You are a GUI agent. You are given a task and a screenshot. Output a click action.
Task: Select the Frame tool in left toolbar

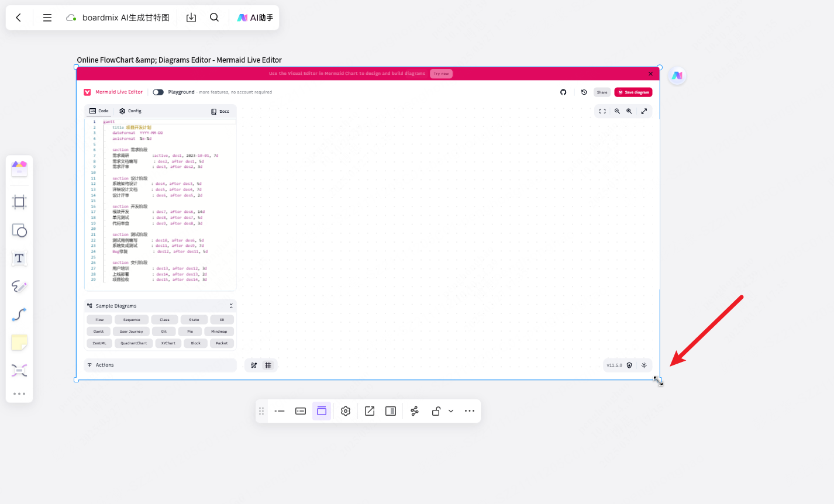(x=19, y=202)
